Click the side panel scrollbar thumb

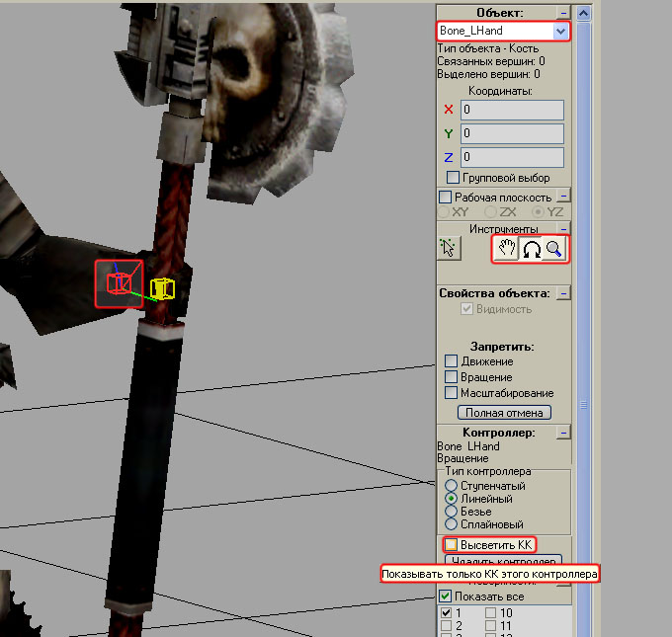(x=583, y=330)
